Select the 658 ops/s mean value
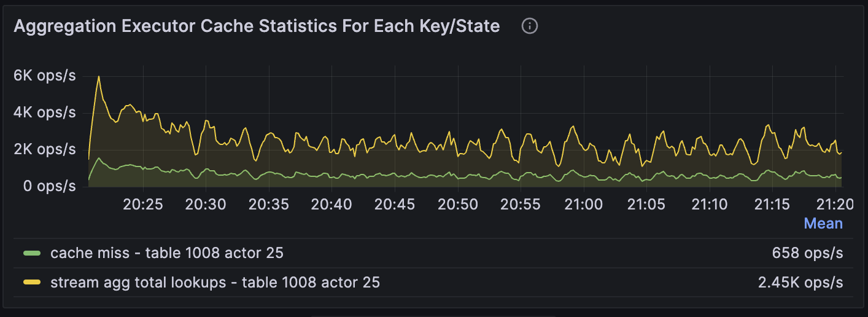868x317 pixels. (x=807, y=252)
